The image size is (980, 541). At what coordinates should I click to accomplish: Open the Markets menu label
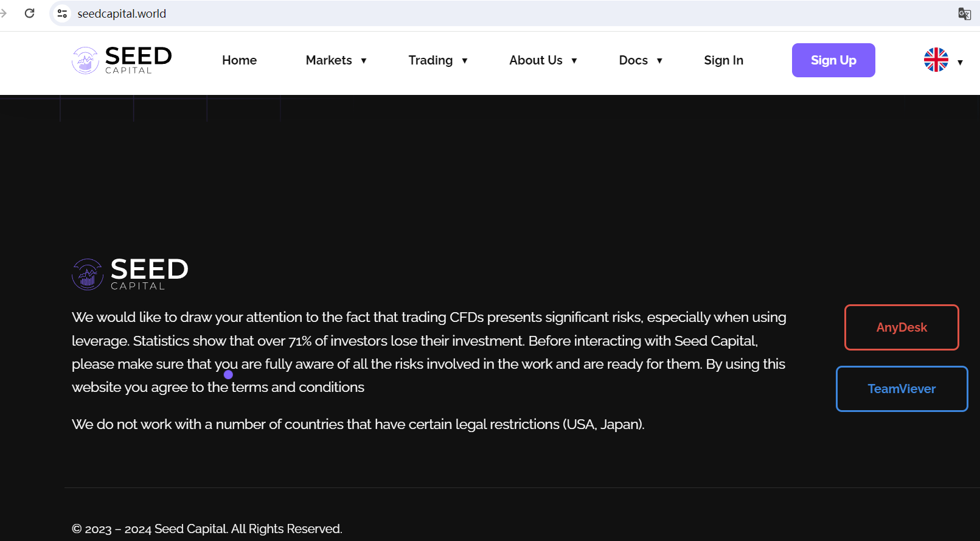[x=328, y=60]
